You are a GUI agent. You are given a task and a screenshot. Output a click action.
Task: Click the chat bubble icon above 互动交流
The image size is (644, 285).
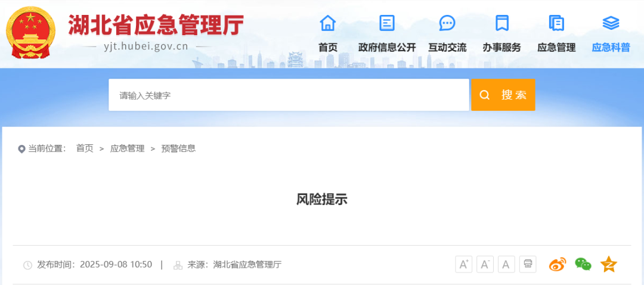tap(447, 23)
